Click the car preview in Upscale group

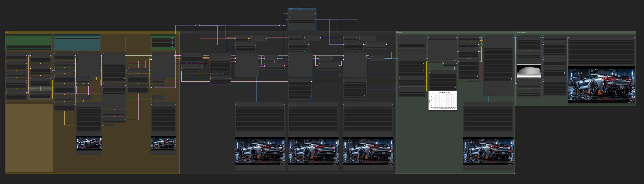tap(488, 151)
